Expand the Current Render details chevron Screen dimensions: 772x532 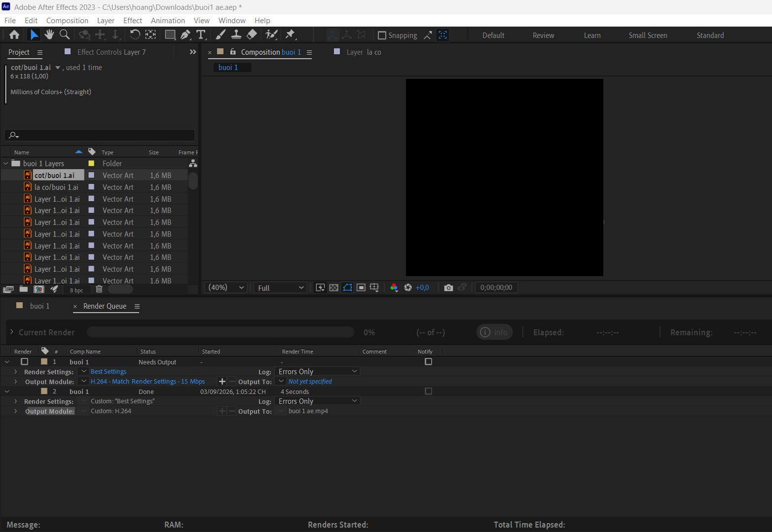coord(11,332)
